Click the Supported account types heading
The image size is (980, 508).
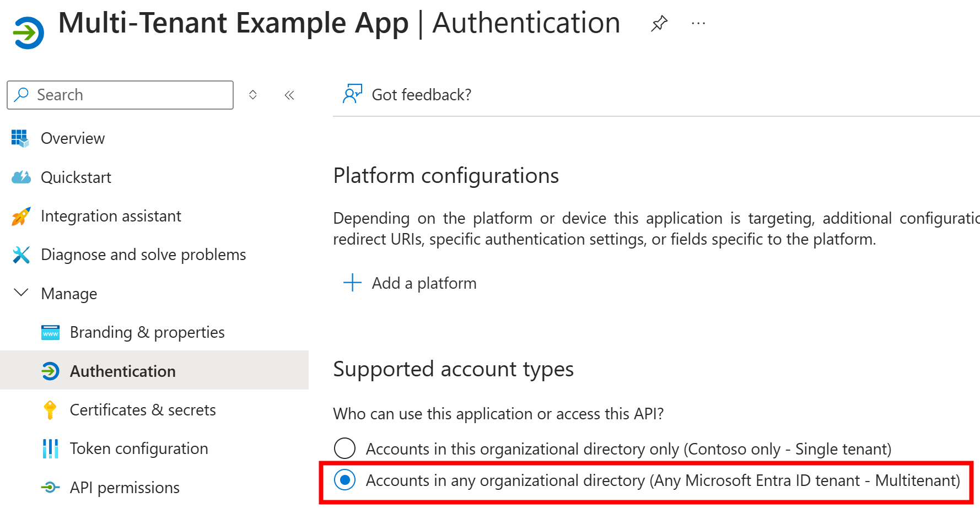click(453, 369)
